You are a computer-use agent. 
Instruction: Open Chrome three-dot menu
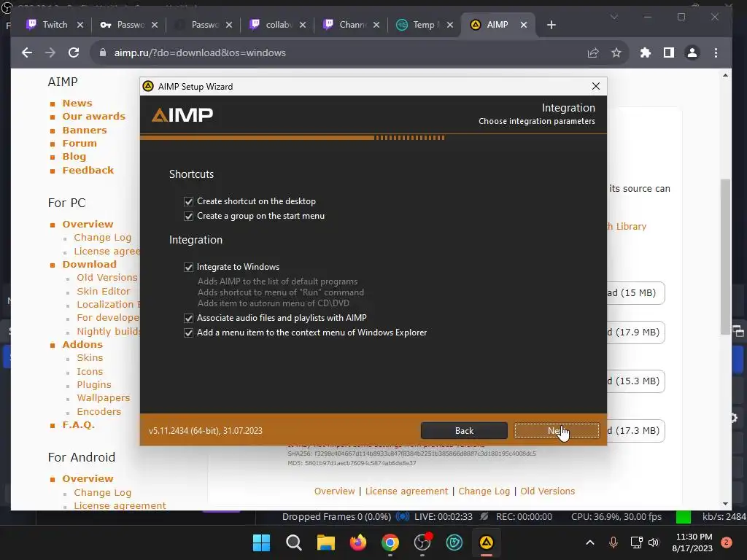(x=716, y=52)
